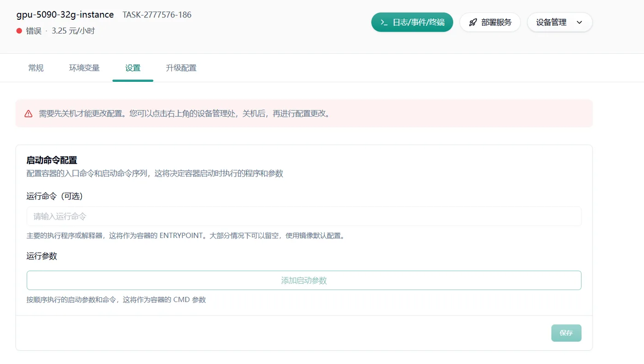Click the 运行参数 label
The width and height of the screenshot is (644, 364).
(x=42, y=256)
